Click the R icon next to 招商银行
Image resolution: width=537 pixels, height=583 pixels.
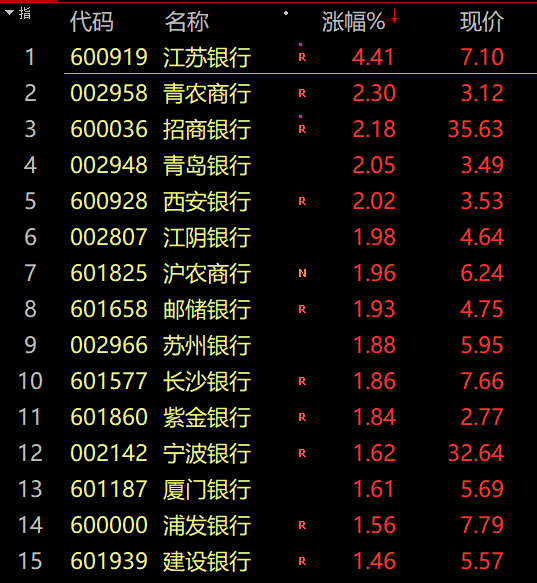click(302, 129)
